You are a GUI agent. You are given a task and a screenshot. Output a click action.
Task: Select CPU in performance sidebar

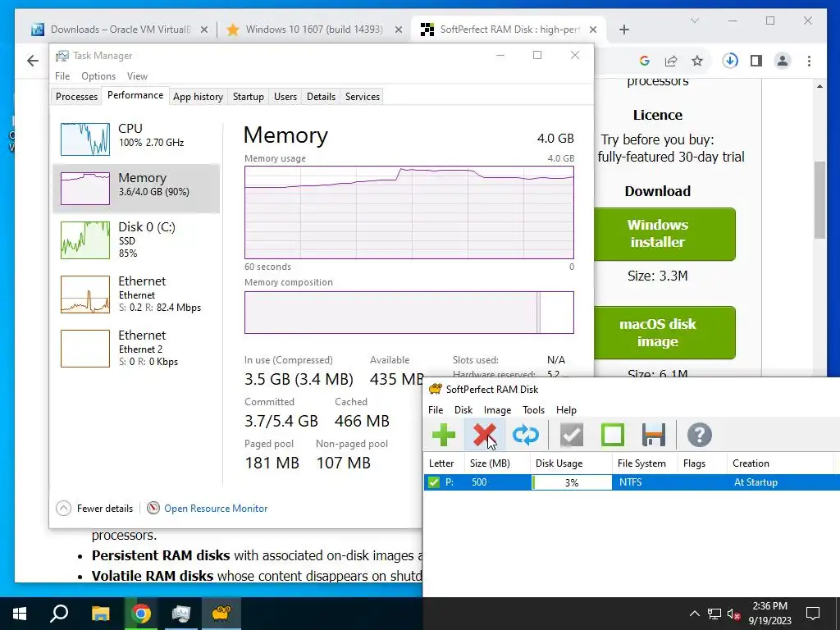pos(136,139)
